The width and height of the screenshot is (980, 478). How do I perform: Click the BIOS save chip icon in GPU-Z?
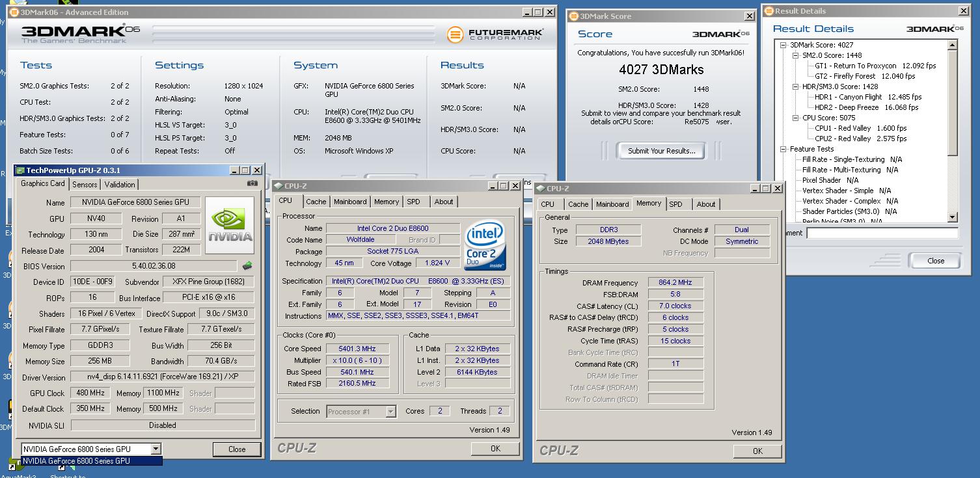click(x=247, y=266)
